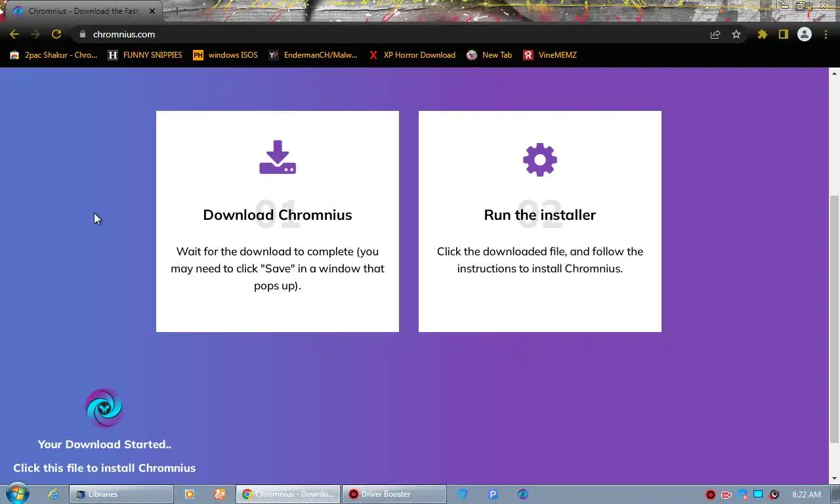This screenshot has height=504, width=840.
Task: Open the VineMEMZ bookmark
Action: tap(549, 55)
